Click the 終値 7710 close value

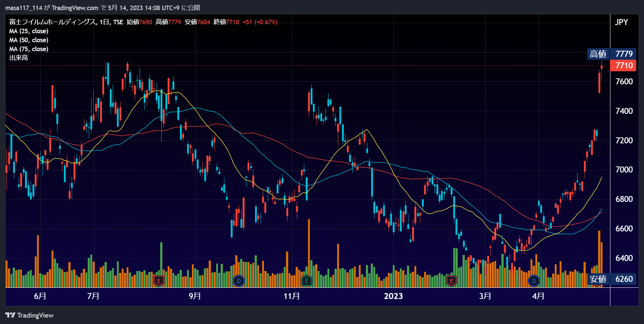[226, 22]
